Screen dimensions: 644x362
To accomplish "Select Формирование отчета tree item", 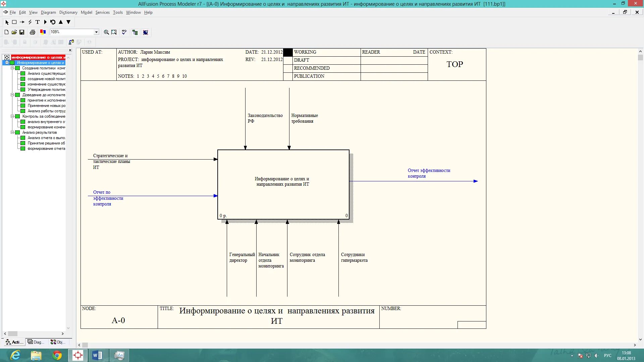I will coord(46,148).
